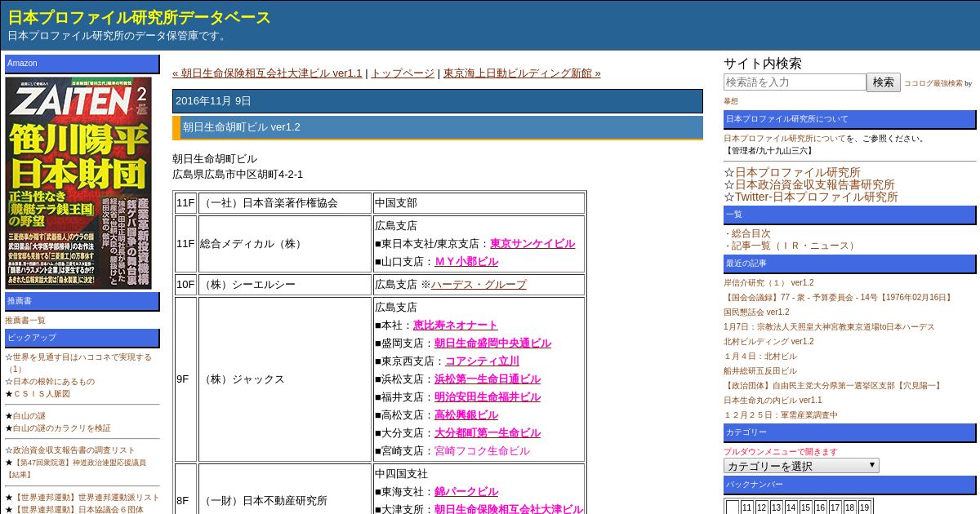
Task: Open recent article 【政治団体】自由民主党大分県第一選挙区支部
Action: pyautogui.click(x=833, y=385)
